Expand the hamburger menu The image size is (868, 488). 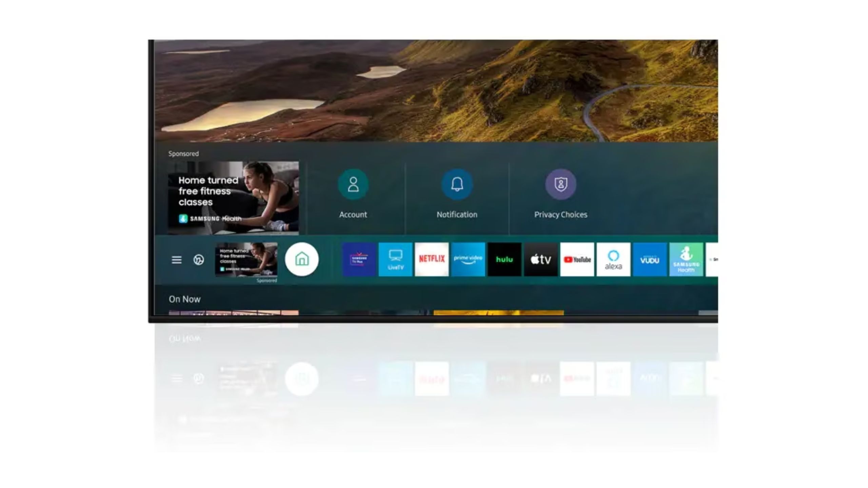tap(176, 259)
